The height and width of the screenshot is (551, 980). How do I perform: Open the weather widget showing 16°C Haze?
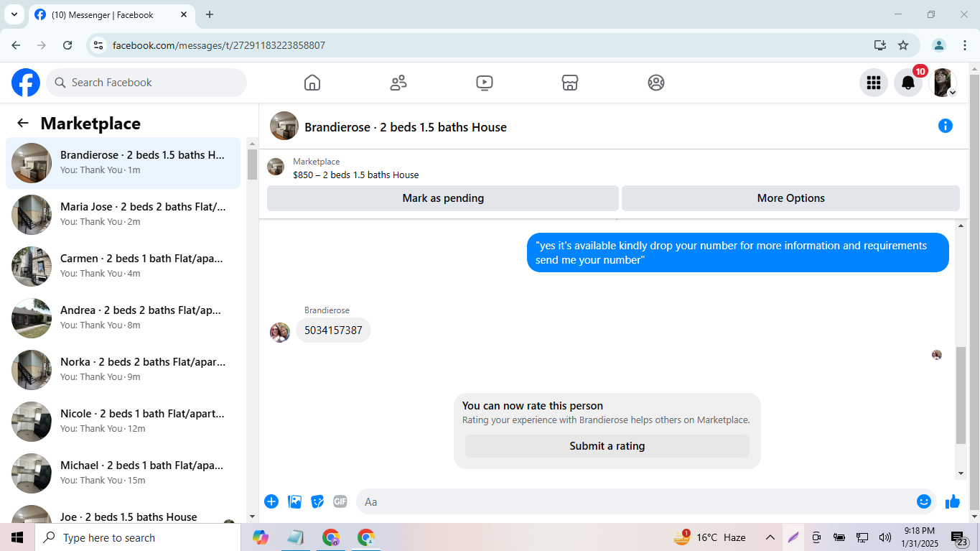pyautogui.click(x=710, y=537)
